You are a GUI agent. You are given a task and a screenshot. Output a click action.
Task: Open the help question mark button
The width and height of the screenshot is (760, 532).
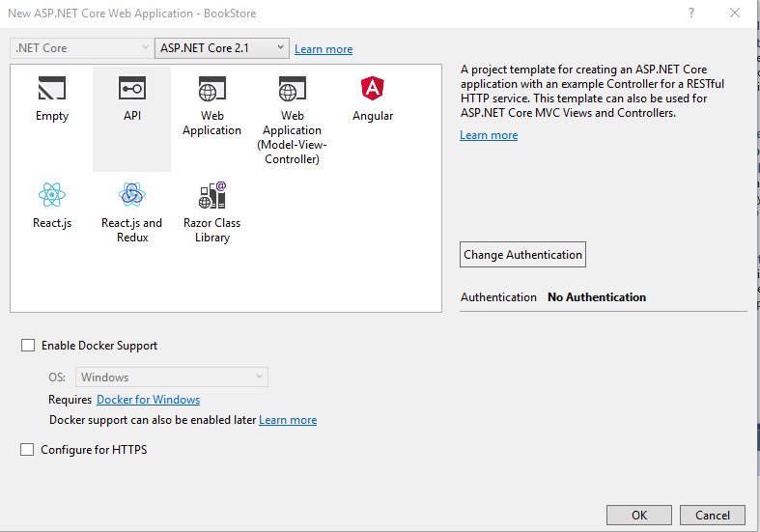tap(691, 14)
